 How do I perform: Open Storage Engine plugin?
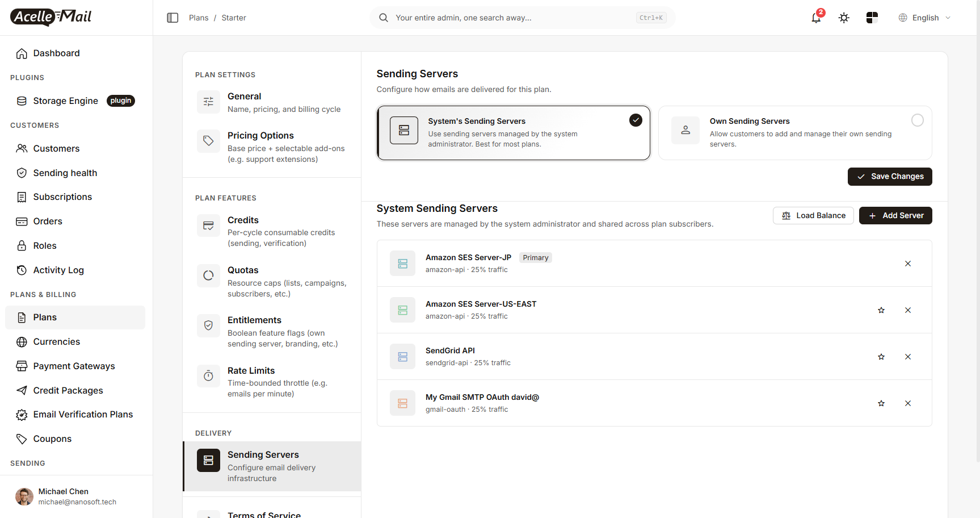[x=75, y=101]
